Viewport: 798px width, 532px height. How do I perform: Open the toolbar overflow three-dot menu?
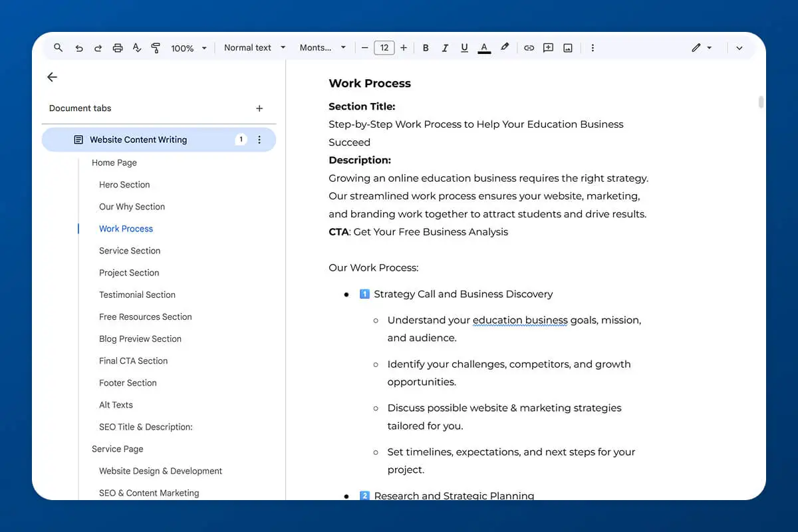(593, 47)
